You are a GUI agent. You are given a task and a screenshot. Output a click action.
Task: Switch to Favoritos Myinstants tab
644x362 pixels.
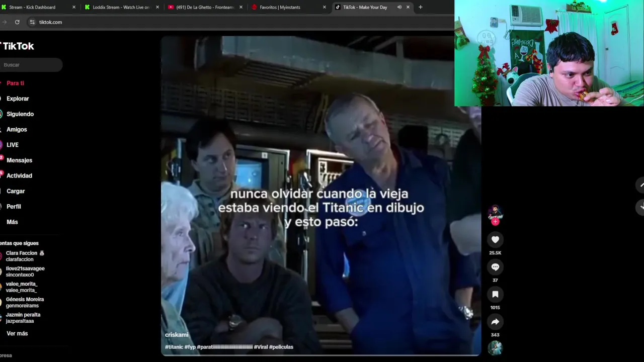pos(288,7)
